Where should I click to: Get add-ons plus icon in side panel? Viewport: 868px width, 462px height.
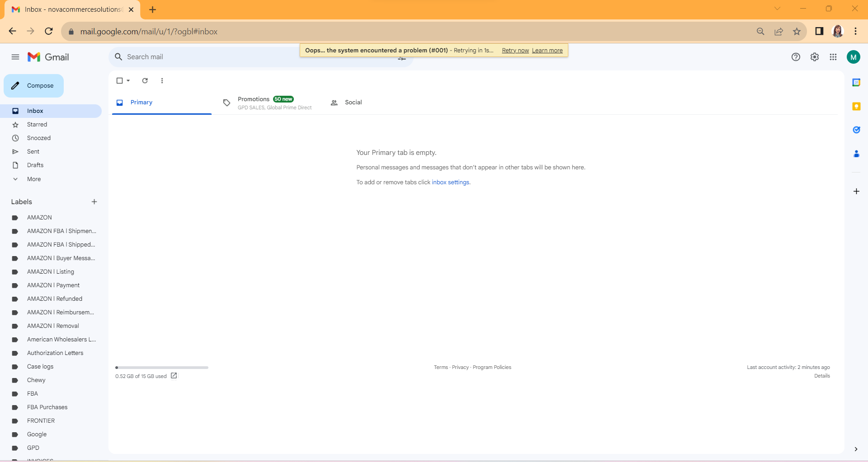tap(856, 191)
